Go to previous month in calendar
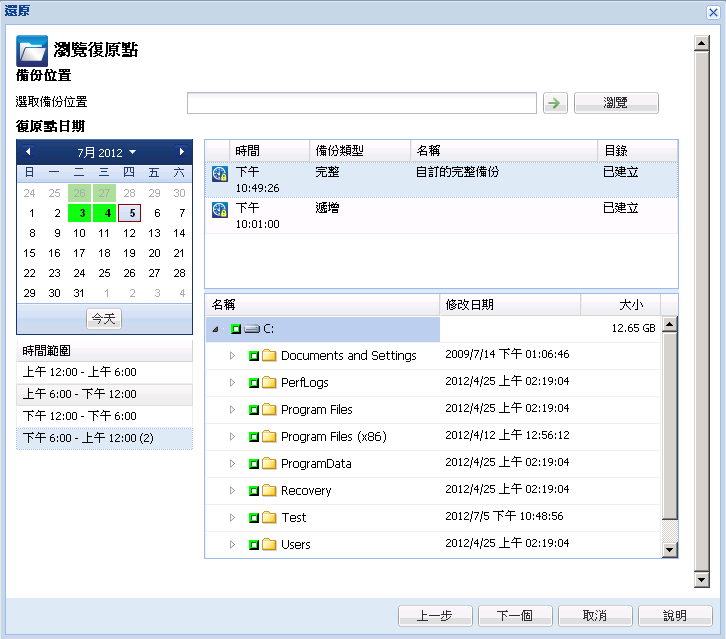The image size is (726, 639). pos(28,152)
